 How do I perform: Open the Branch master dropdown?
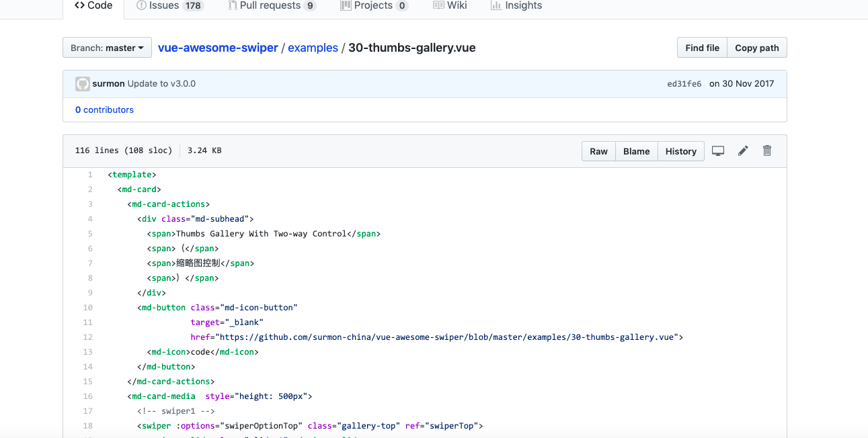click(106, 47)
